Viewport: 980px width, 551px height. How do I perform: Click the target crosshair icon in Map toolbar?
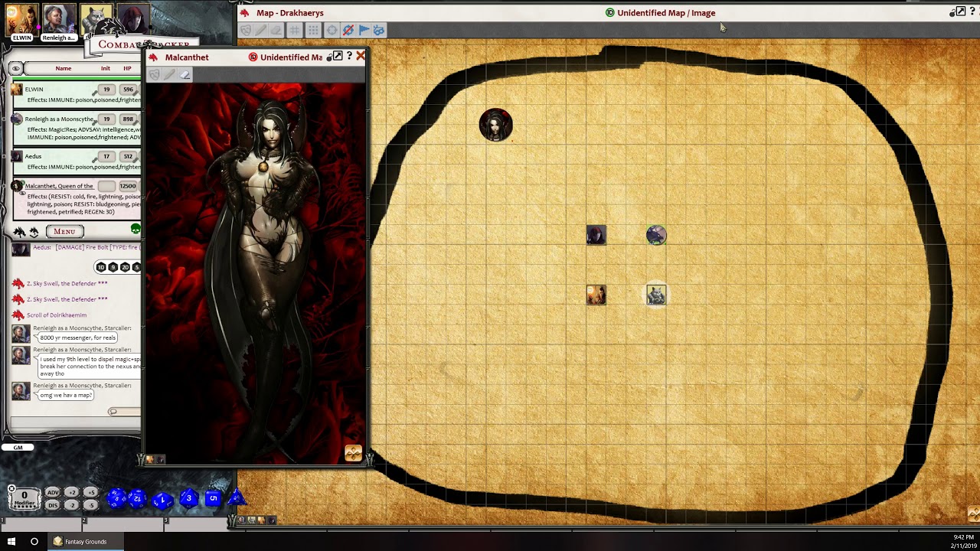coord(332,30)
